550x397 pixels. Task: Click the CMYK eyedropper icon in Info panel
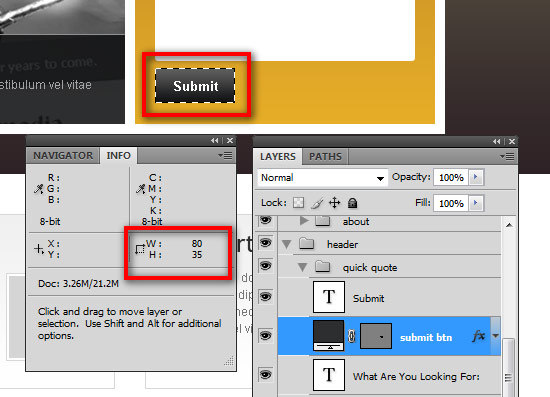click(x=141, y=189)
